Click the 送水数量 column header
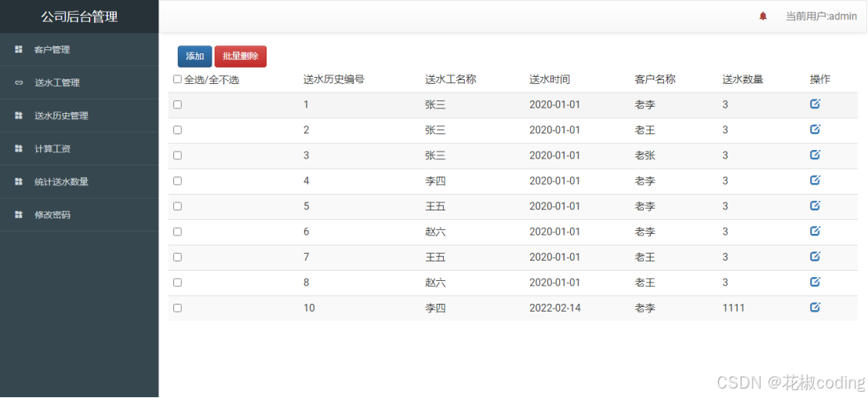The height and width of the screenshot is (398, 868). 743,79
